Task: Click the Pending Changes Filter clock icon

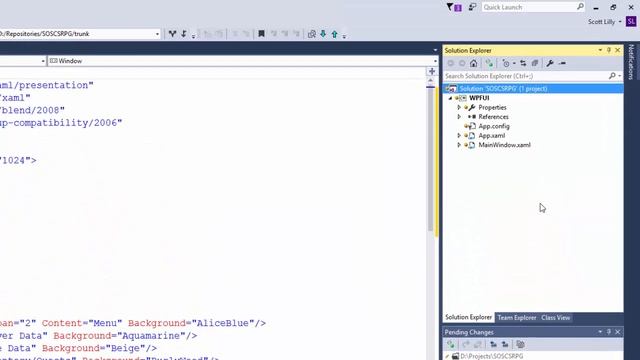Action: point(506,63)
